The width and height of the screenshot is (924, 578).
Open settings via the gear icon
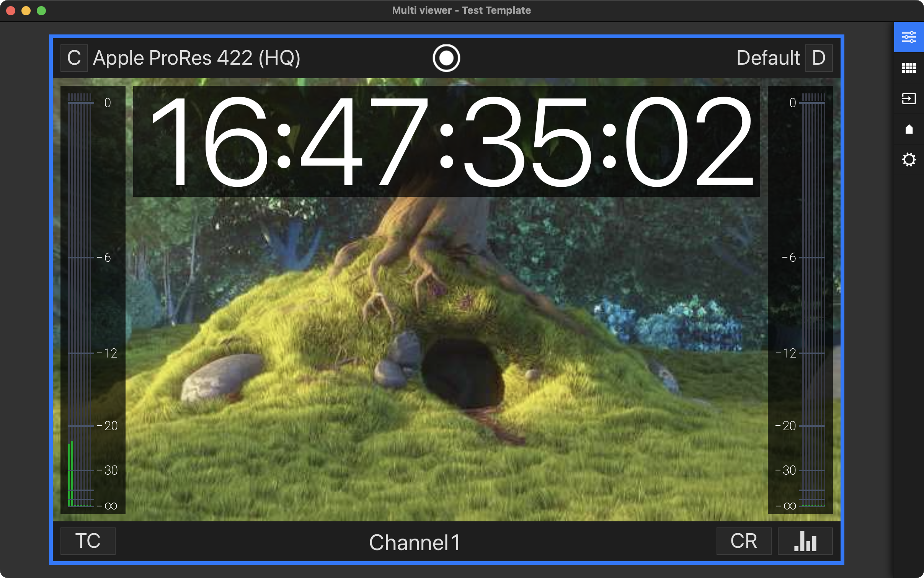[x=909, y=160]
